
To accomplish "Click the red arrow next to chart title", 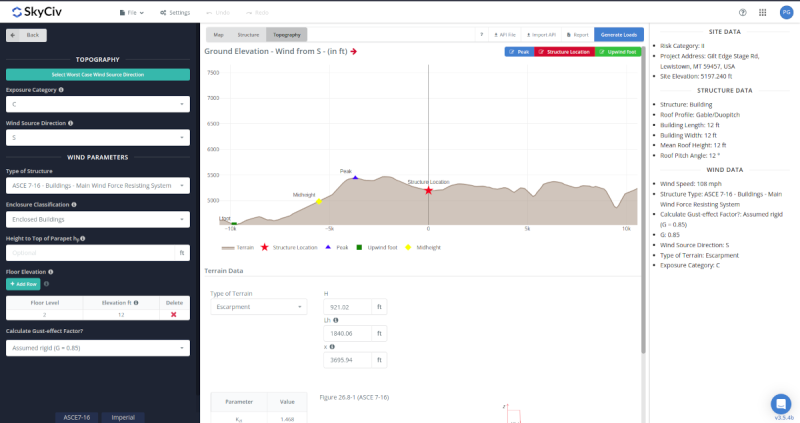I will (x=354, y=51).
